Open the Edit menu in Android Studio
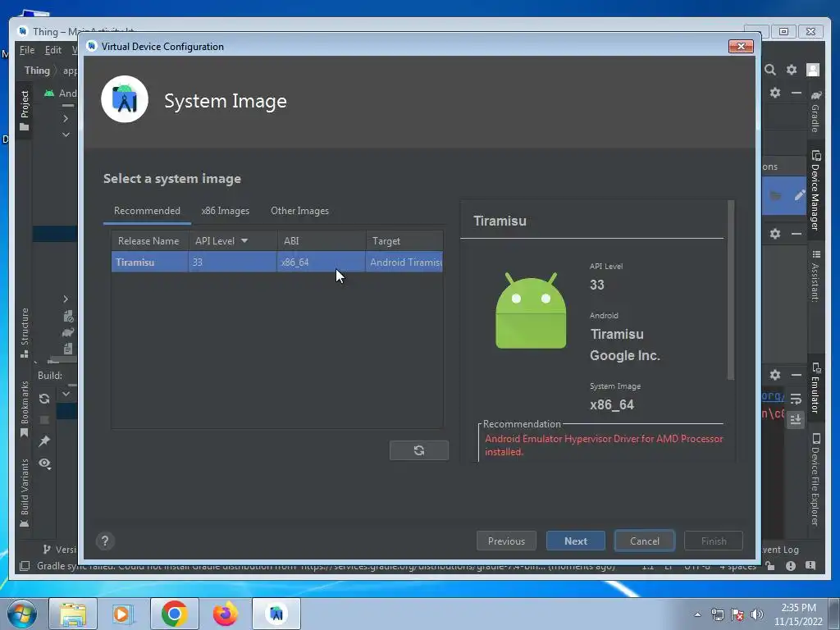This screenshot has height=630, width=840. click(52, 50)
